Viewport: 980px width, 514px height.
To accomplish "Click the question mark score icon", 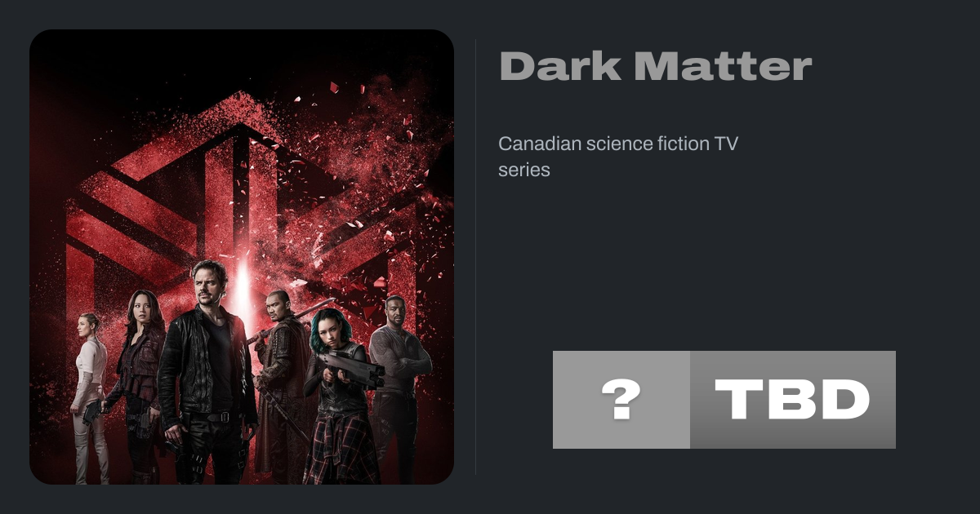I will pyautogui.click(x=621, y=400).
